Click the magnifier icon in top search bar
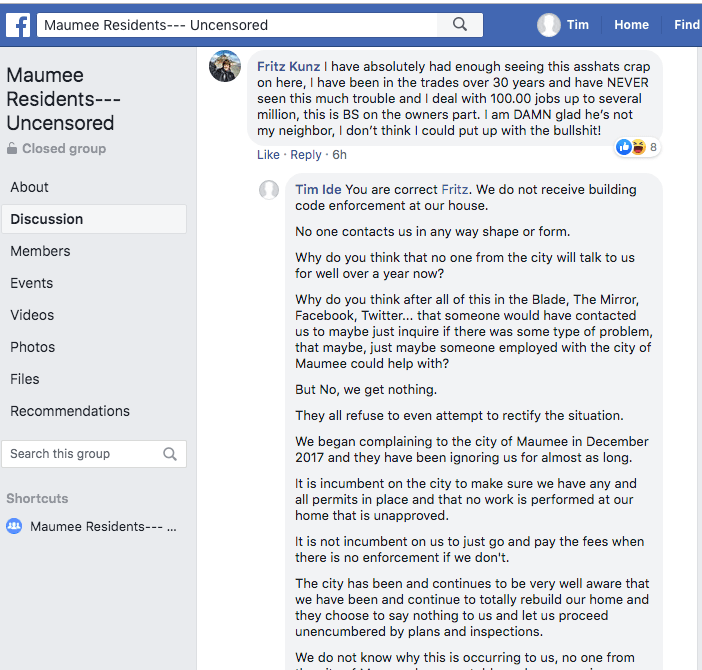The image size is (702, 670). coord(460,25)
